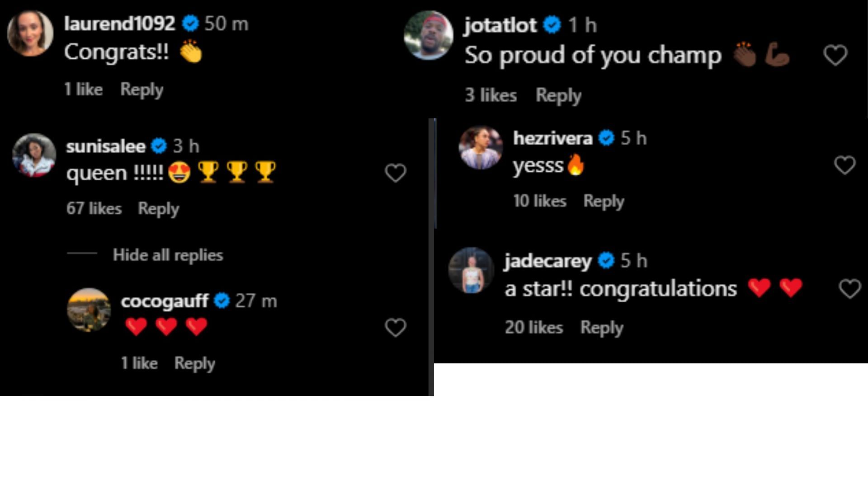
Task: Open the jotatlot username link
Action: coord(500,25)
